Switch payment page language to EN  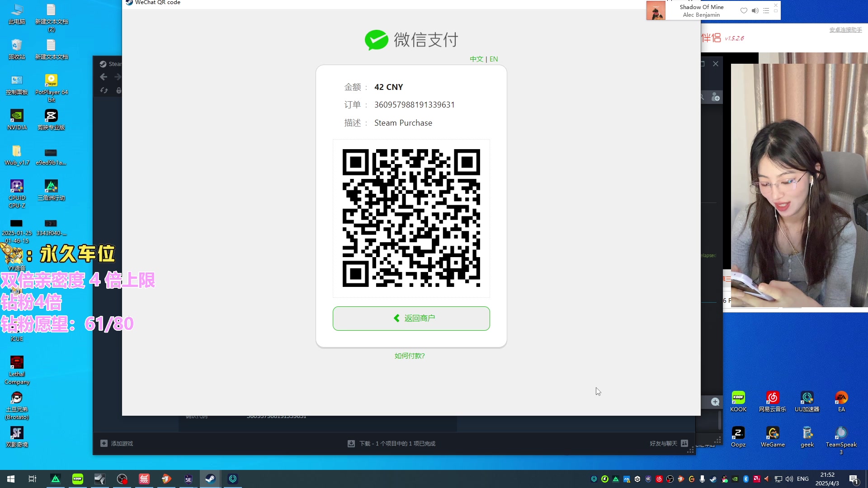click(x=494, y=59)
